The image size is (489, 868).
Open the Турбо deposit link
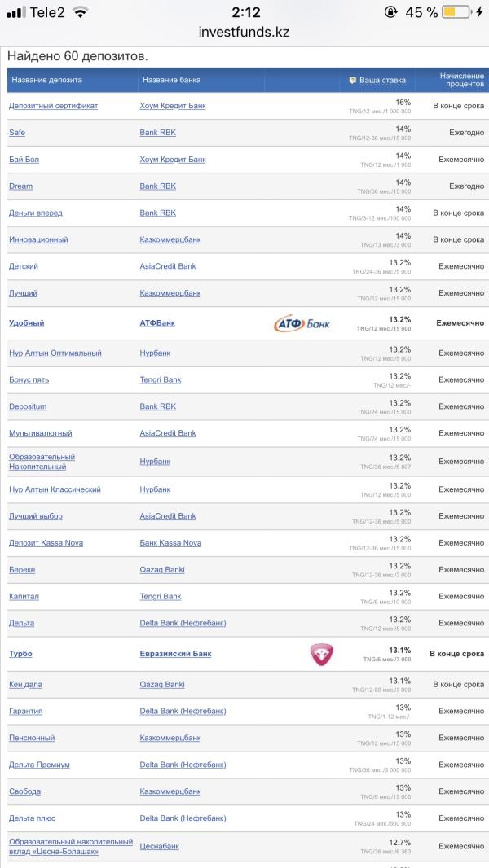coord(20,654)
